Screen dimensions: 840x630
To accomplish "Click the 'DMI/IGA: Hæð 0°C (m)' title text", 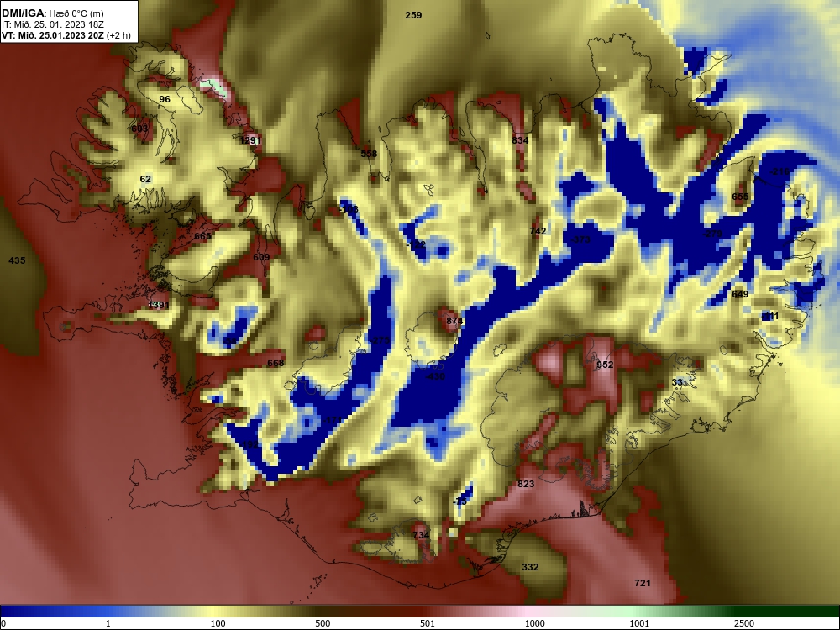I will coord(52,13).
